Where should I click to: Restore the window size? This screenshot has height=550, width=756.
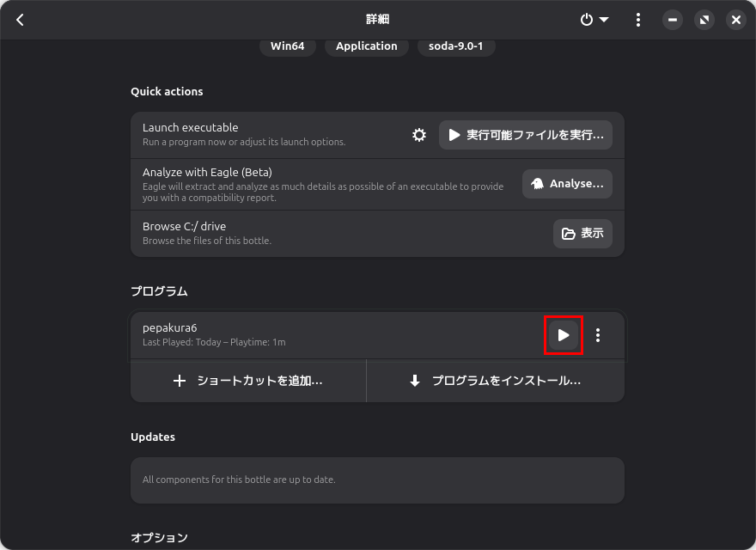coord(704,20)
